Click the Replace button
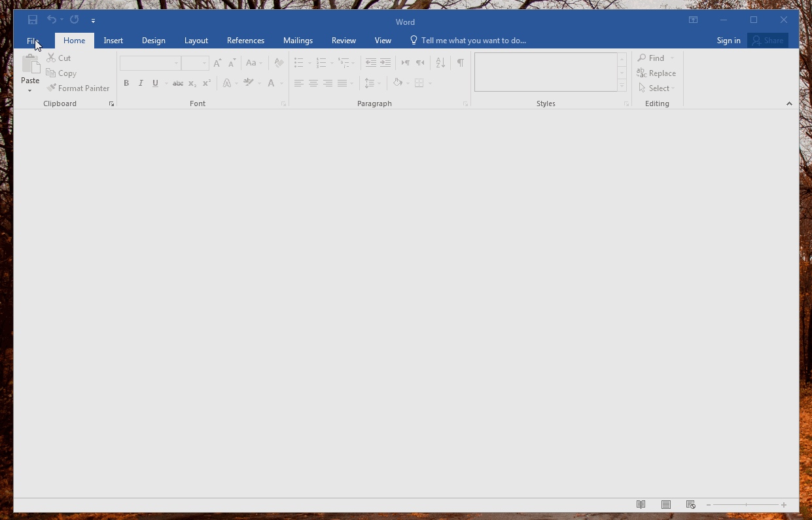Viewport: 812px width, 520px height. 657,73
